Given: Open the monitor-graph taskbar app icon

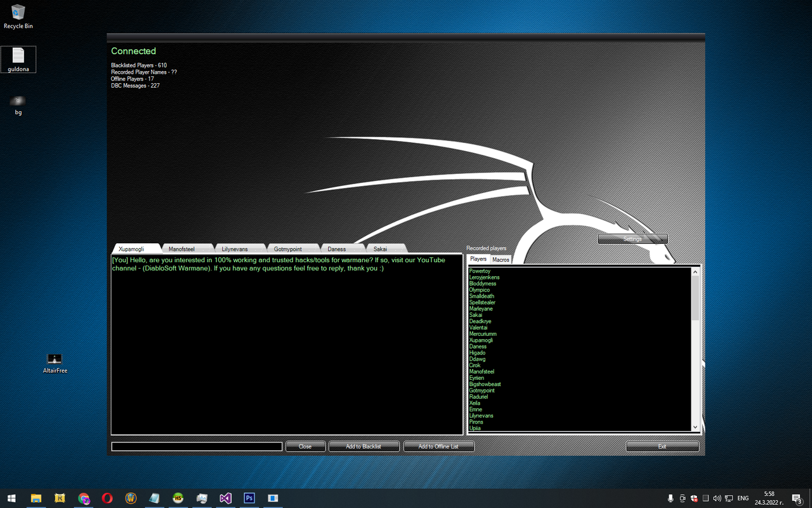Looking at the screenshot, I should point(202,498).
